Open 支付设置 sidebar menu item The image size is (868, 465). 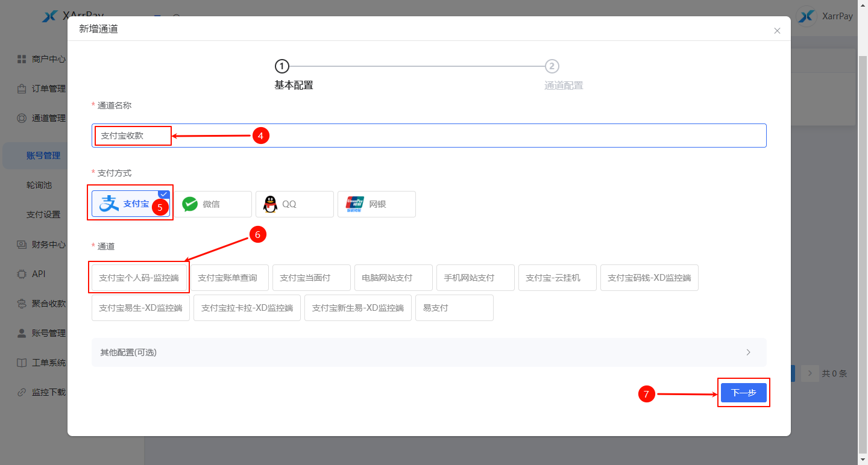43,214
